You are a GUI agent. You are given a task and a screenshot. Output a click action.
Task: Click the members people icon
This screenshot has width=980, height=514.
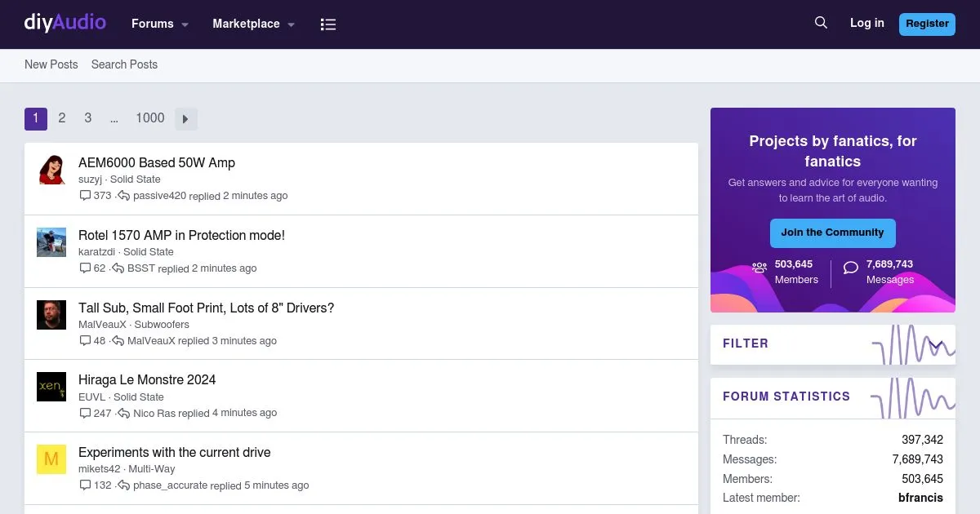(x=759, y=268)
